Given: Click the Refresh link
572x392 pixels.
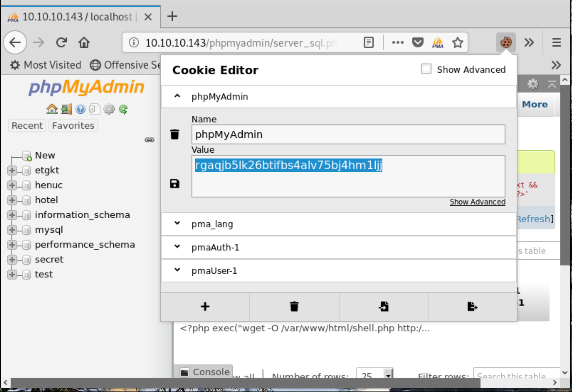Looking at the screenshot, I should [534, 219].
